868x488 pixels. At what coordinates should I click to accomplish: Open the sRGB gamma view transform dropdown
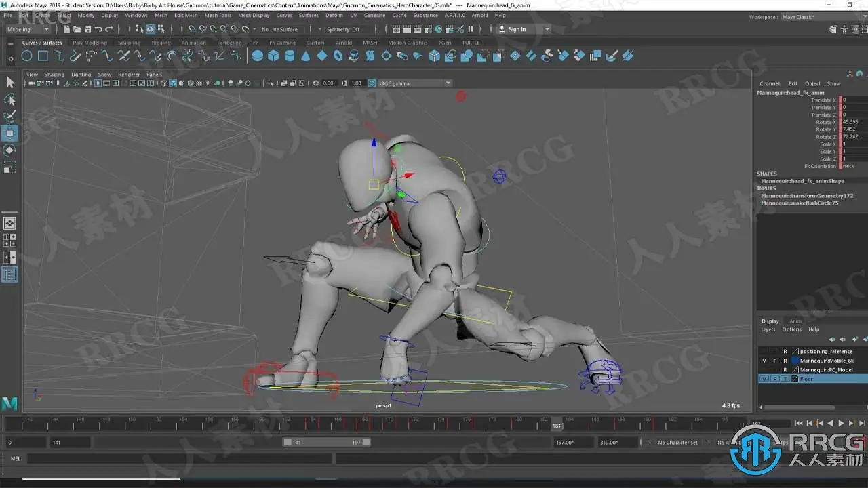(x=414, y=83)
